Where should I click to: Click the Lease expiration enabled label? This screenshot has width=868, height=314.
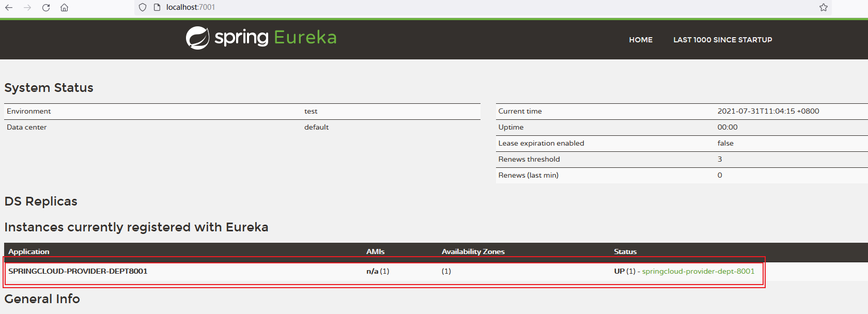pos(541,143)
